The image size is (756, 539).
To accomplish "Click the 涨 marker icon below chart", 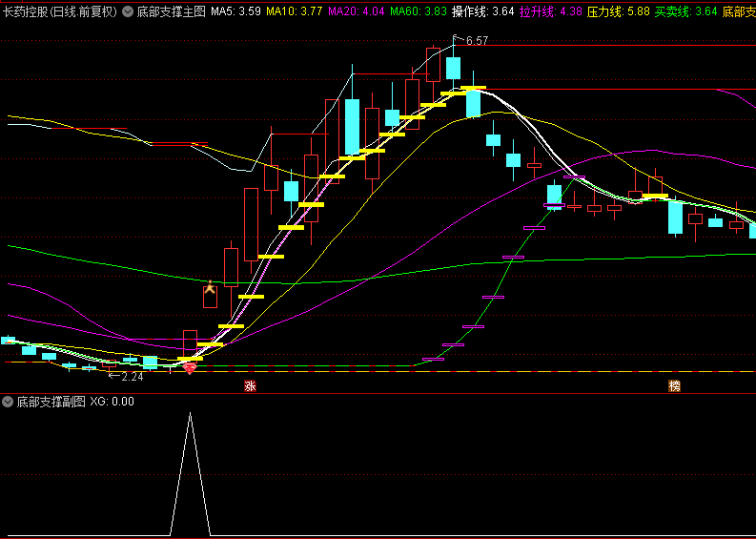I will coord(250,386).
